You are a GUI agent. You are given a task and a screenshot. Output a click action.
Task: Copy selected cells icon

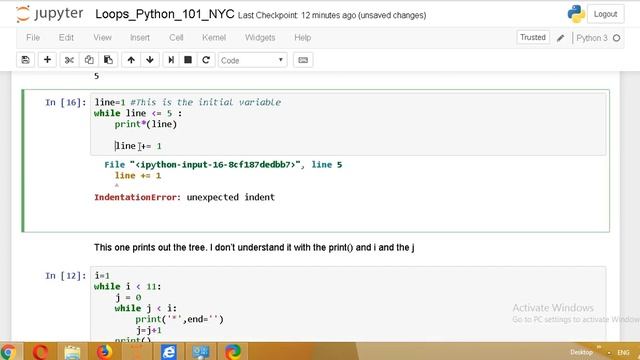tap(89, 60)
